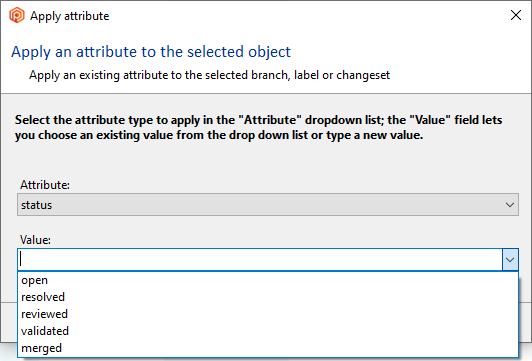Click the 'Value:' label
The height and width of the screenshot is (361, 532).
coord(35,240)
